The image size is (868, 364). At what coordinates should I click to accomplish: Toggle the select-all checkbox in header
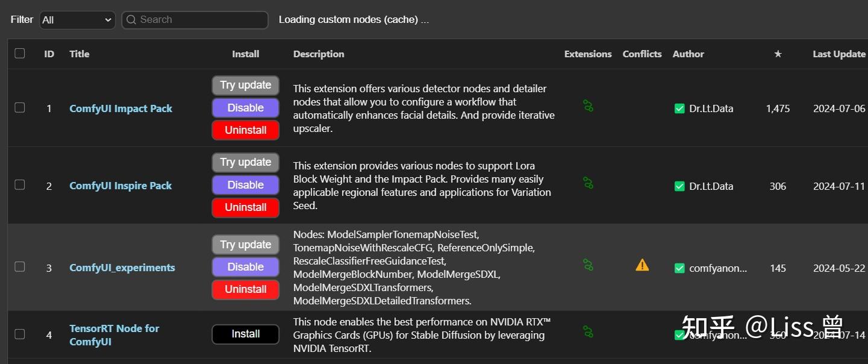coord(20,54)
